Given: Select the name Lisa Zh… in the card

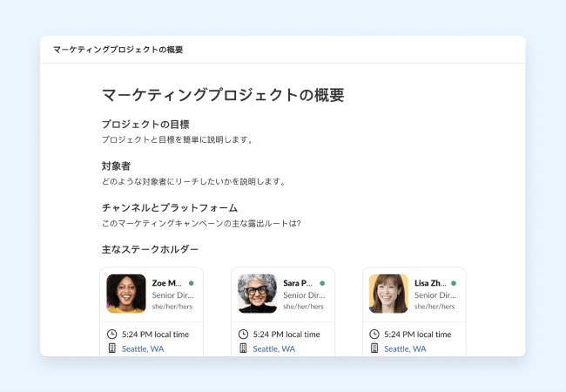Looking at the screenshot, I should pyautogui.click(x=430, y=283).
